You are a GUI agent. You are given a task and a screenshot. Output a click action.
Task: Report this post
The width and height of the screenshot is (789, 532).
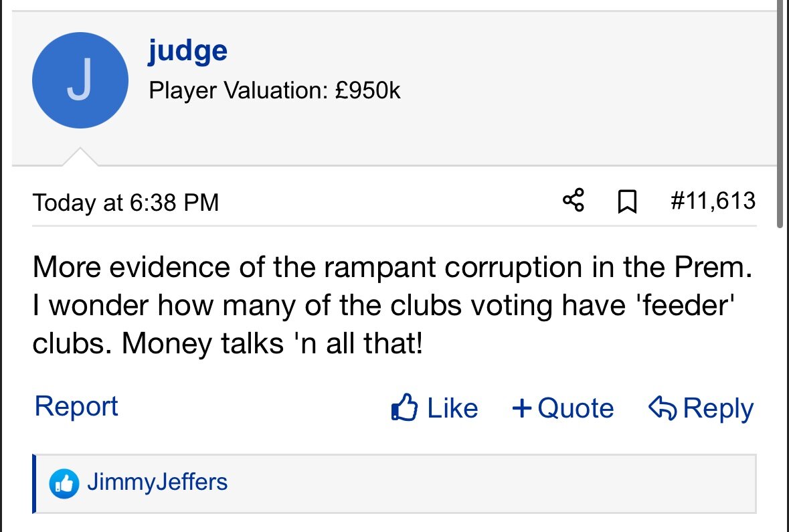(x=76, y=406)
